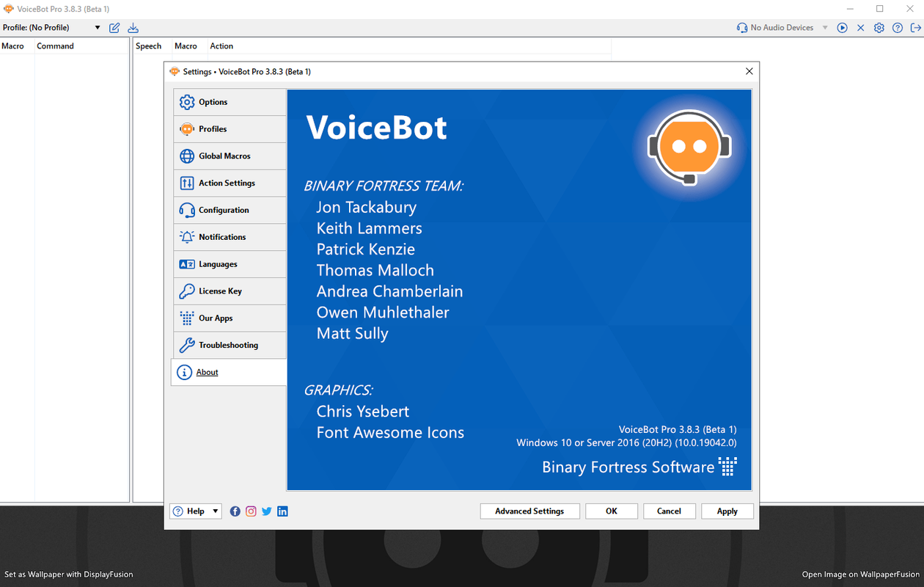Click the Font Awesome Icons credit

click(x=390, y=433)
